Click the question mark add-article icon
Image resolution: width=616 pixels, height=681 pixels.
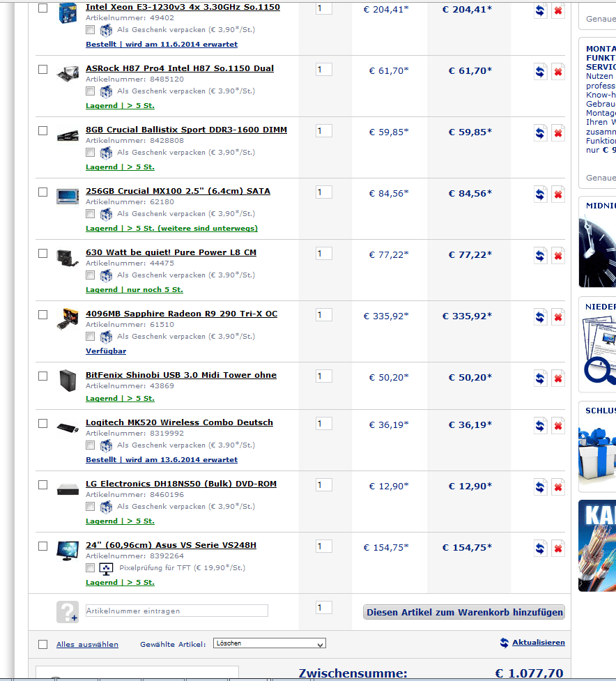(68, 611)
